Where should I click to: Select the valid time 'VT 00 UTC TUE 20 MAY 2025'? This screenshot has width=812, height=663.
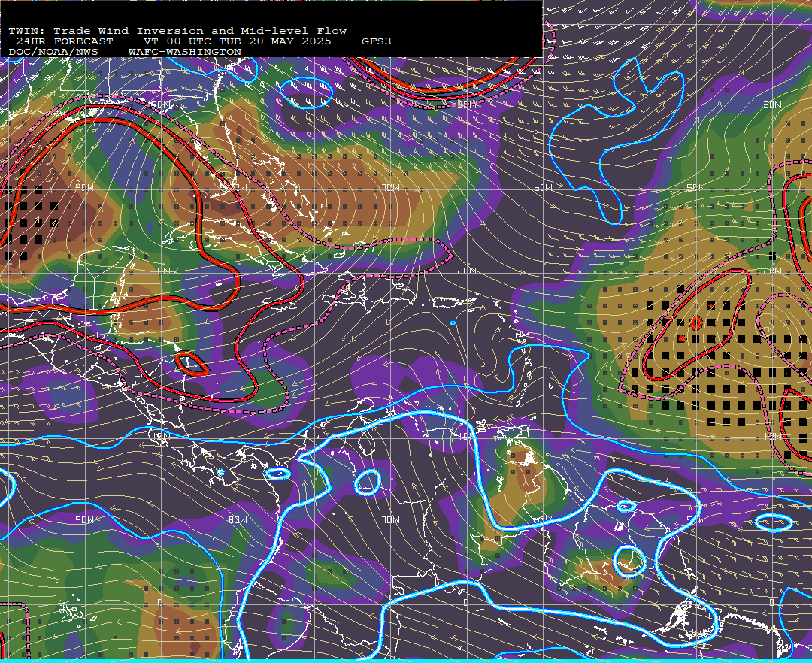tap(237, 41)
